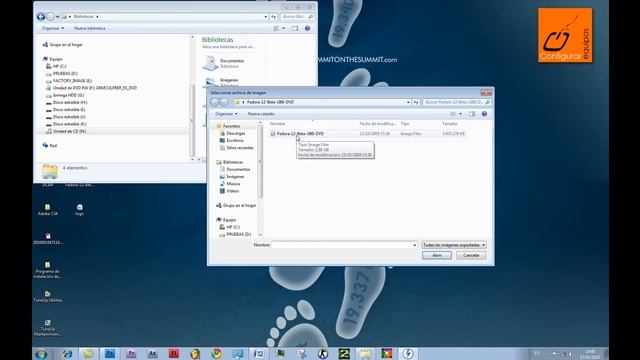Click Windows Start button

[41, 354]
